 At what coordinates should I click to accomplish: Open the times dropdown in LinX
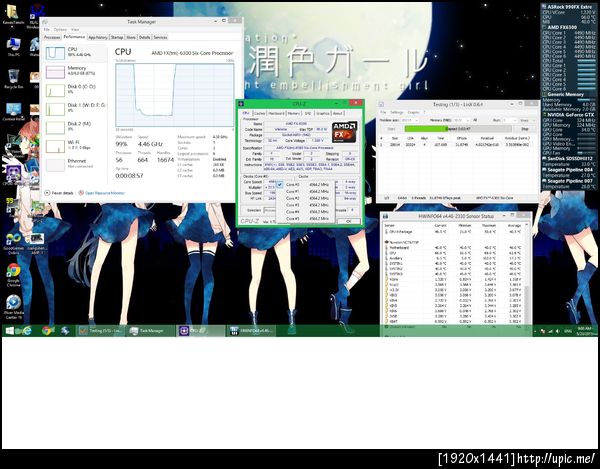click(527, 120)
